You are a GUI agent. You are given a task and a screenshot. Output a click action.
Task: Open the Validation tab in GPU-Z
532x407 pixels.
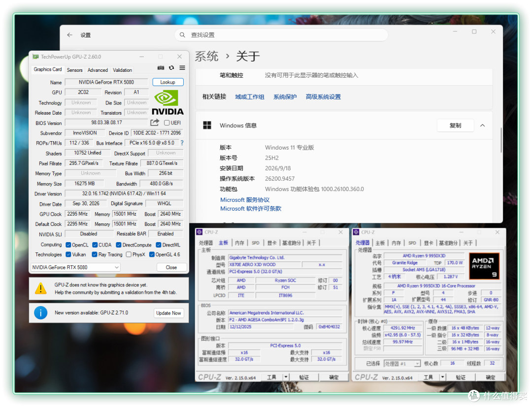tap(123, 70)
